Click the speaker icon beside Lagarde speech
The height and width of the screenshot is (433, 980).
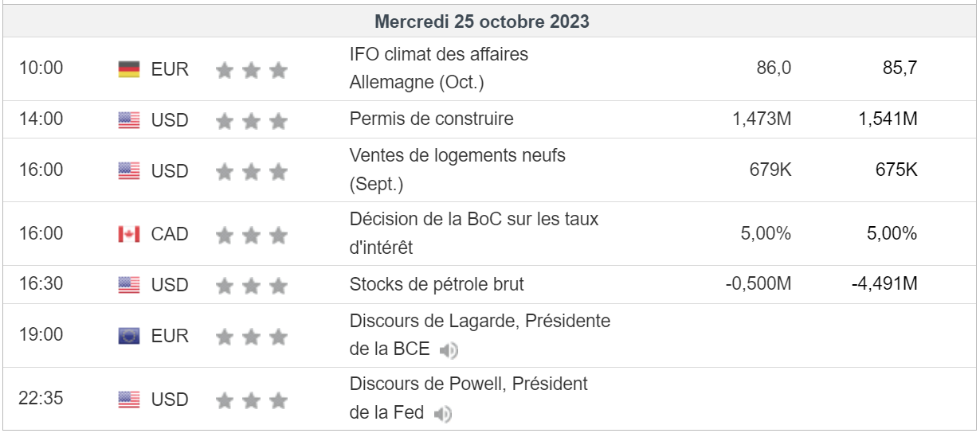[x=449, y=350]
